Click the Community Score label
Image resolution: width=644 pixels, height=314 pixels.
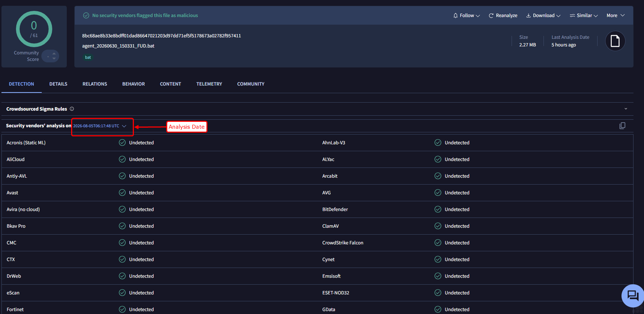pyautogui.click(x=26, y=56)
